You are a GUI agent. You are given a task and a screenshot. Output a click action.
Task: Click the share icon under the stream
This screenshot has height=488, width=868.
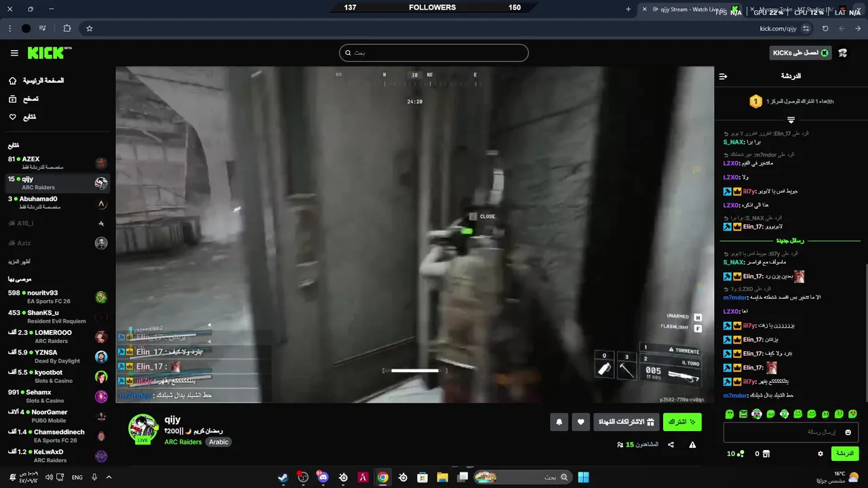[x=671, y=445]
